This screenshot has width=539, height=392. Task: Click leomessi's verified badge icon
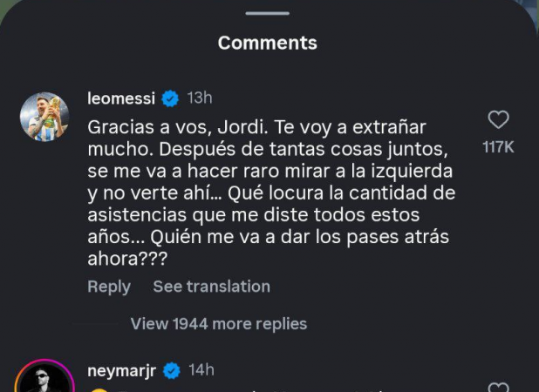tap(172, 98)
